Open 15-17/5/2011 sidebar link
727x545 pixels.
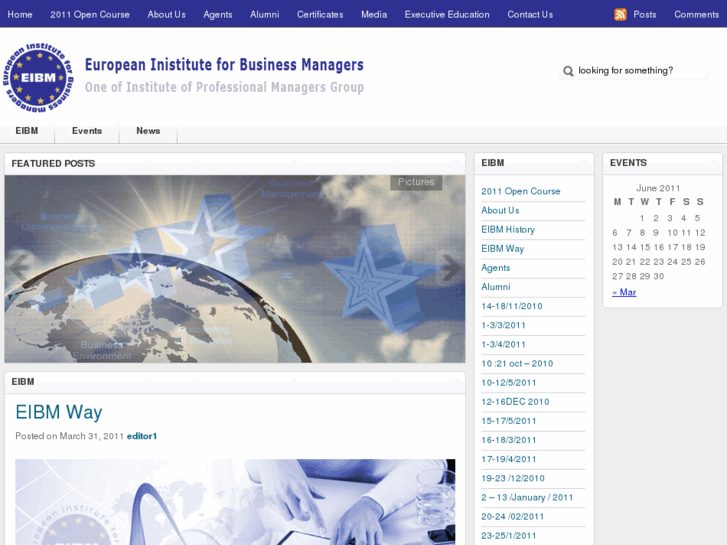pyautogui.click(x=509, y=421)
